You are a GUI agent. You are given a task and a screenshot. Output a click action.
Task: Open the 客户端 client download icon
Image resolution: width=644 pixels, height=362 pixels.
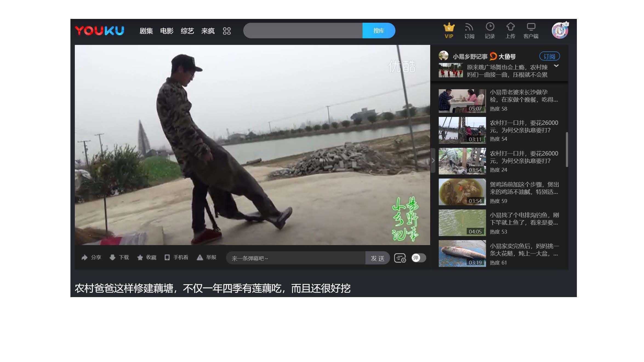531,30
